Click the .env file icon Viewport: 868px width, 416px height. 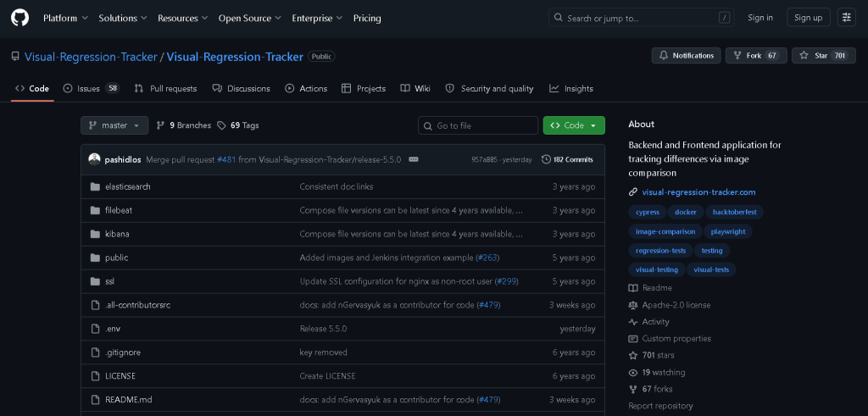point(95,329)
